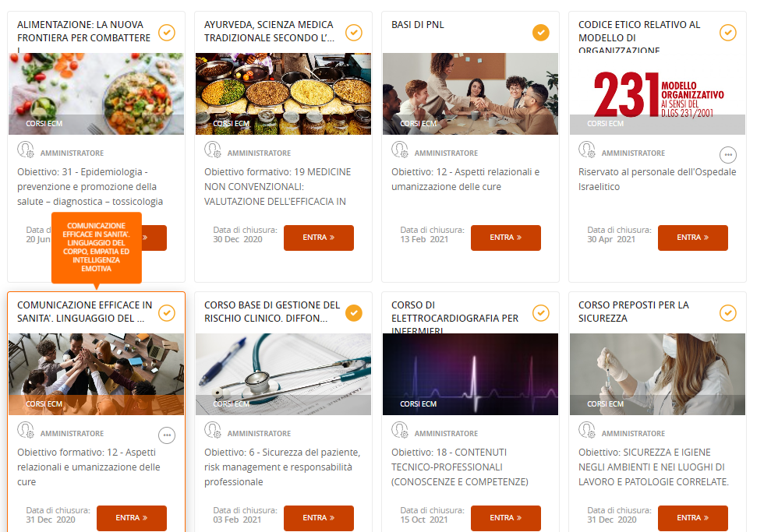Click the 231 Modello Organizzativo thumbnail
This screenshot has height=532, width=771.
click(657, 93)
